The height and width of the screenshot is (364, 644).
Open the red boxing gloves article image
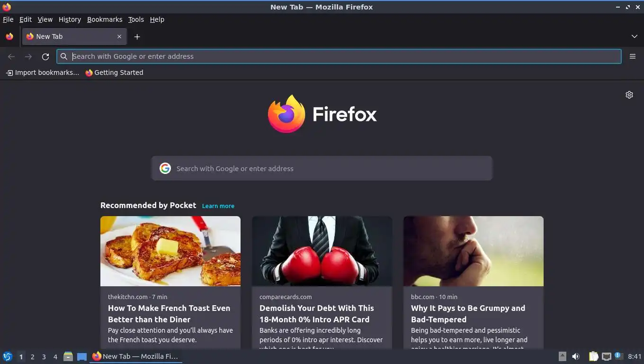coord(322,251)
